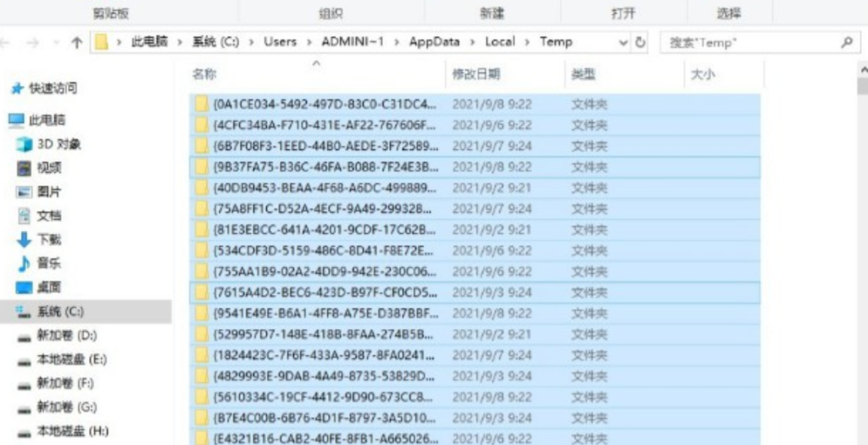Sort by 名称 column header
Screen dimensions: 868x445
click(x=204, y=75)
